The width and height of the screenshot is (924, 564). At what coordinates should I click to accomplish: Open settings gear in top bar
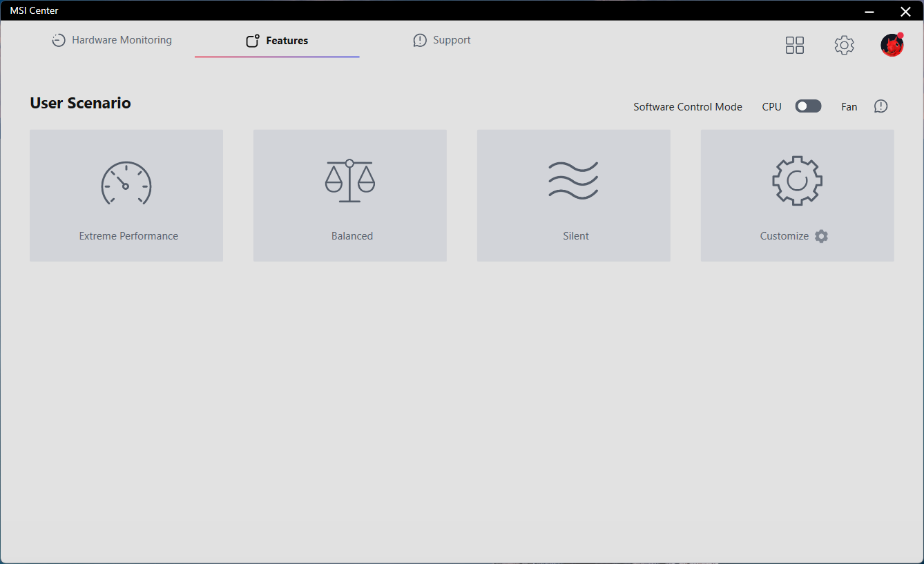tap(844, 45)
